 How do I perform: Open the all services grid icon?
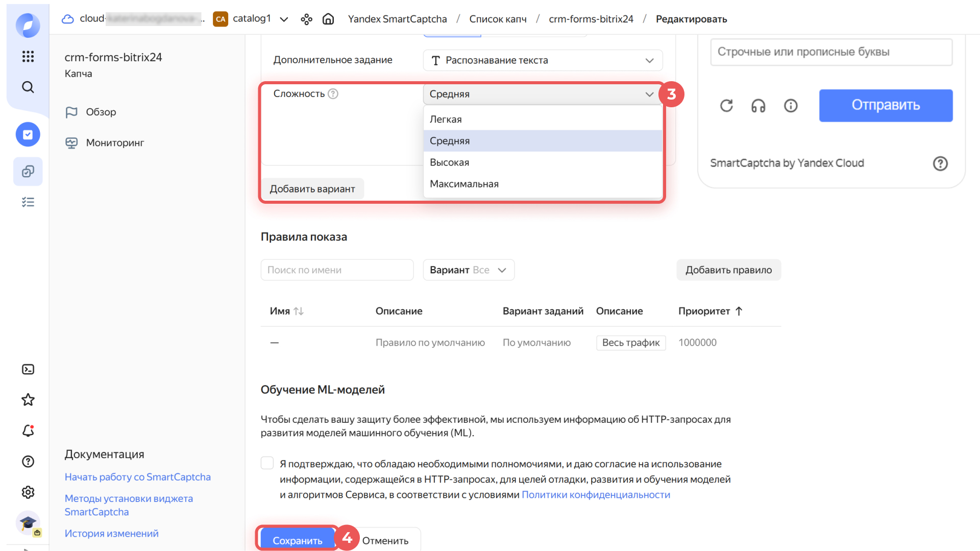coord(28,56)
